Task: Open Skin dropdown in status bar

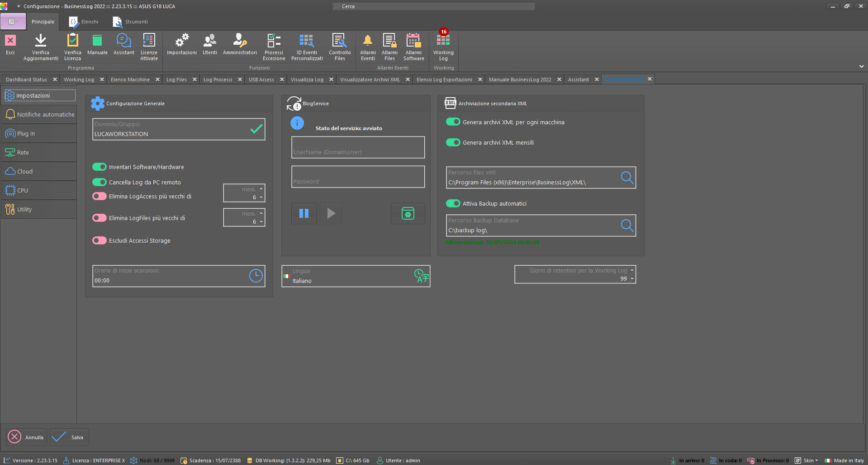Action: [806, 460]
